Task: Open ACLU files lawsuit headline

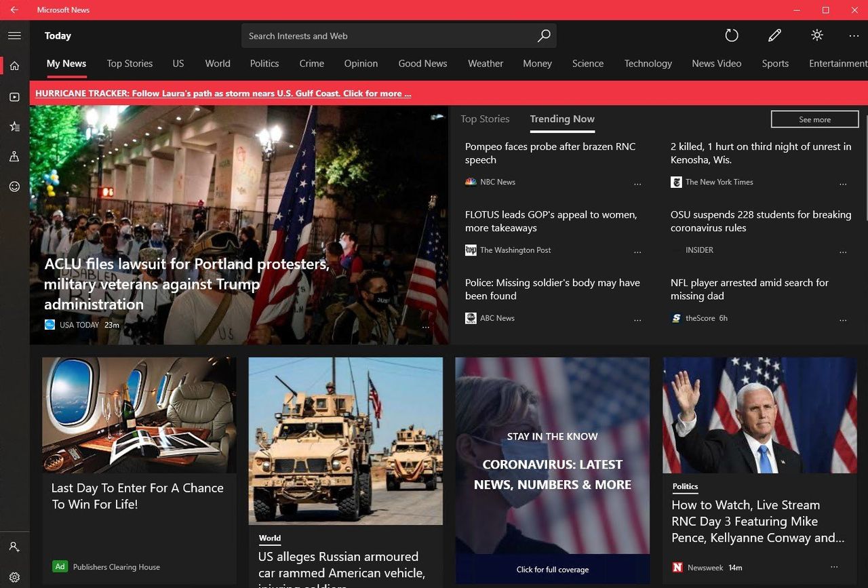Action: [x=187, y=284]
